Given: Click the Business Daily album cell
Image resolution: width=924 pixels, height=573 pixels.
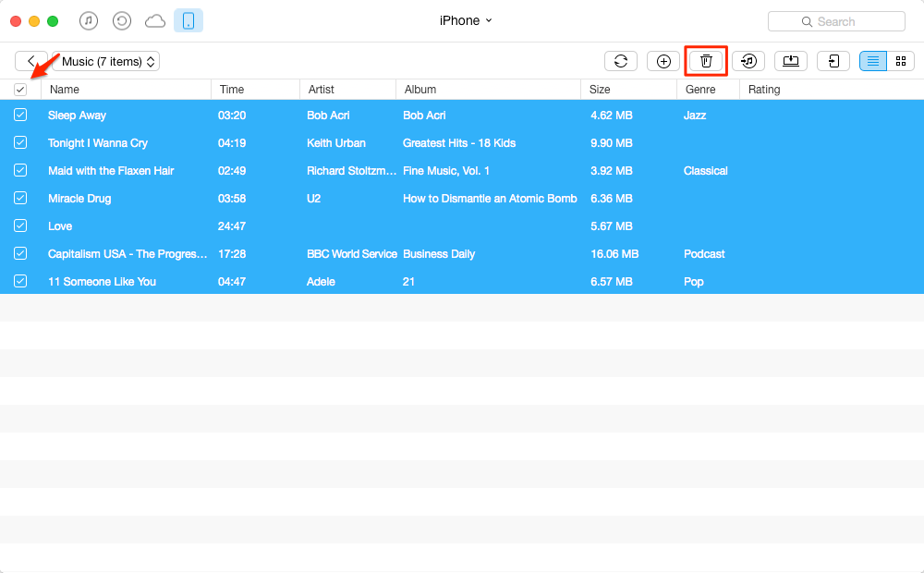Looking at the screenshot, I should coord(439,254).
